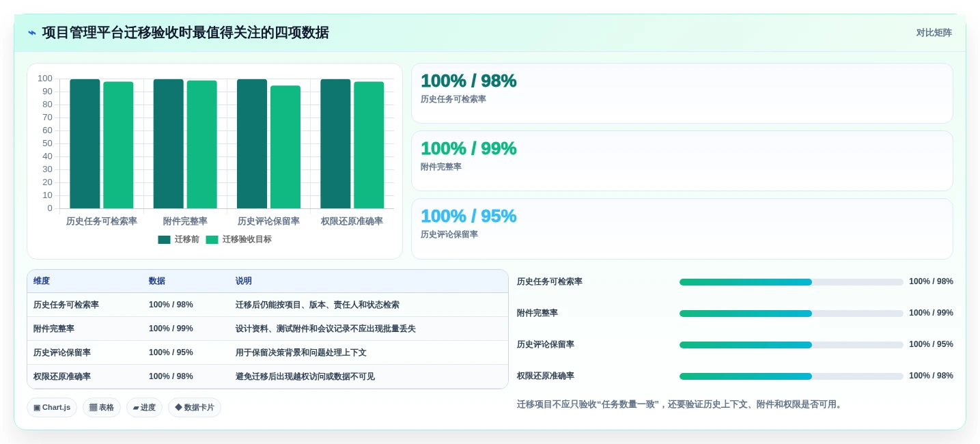
Task: Click 历史评论保留率 caption in third data card
Action: (449, 234)
